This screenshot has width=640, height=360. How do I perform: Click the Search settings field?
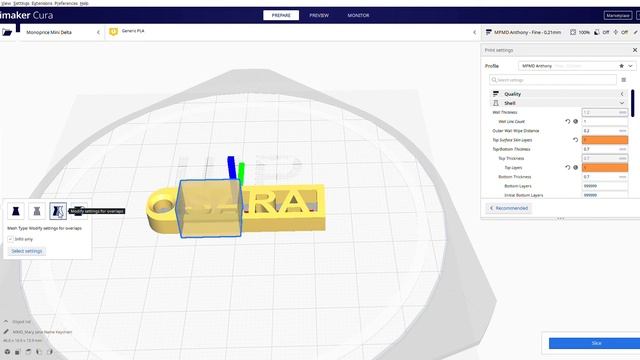553,80
